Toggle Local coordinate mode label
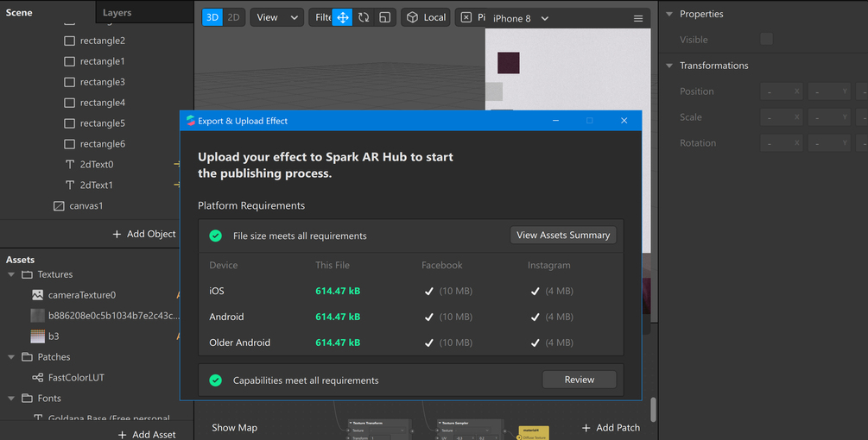868x440 pixels. pos(434,18)
